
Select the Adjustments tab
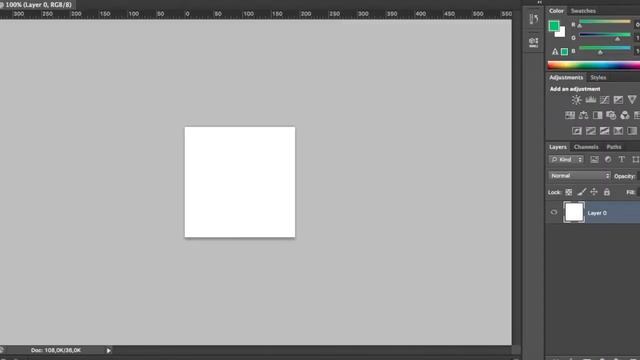pyautogui.click(x=566, y=78)
